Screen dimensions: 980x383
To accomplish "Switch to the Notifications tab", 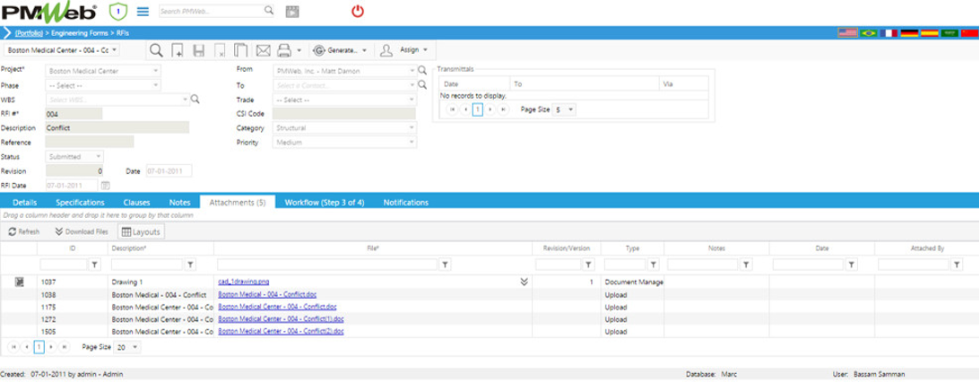I will coord(405,203).
